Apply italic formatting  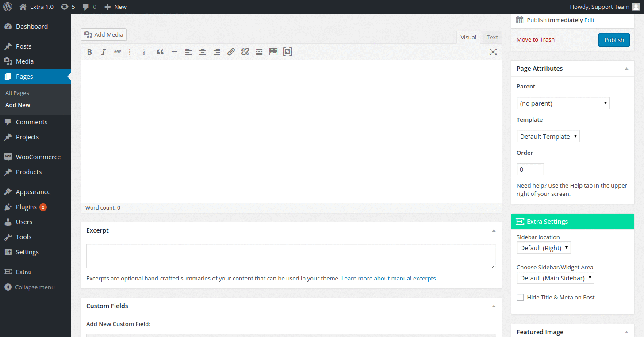click(x=103, y=52)
